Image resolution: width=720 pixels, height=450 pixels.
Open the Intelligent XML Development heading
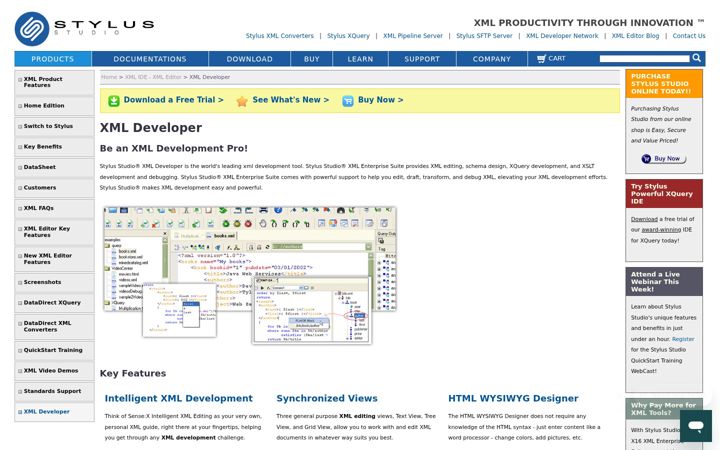[179, 399]
